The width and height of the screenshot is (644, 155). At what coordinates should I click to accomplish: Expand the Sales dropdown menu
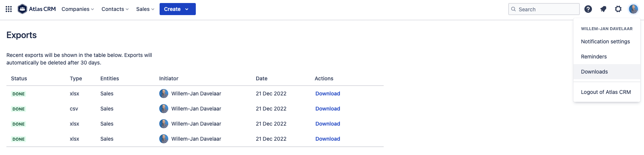click(x=145, y=9)
